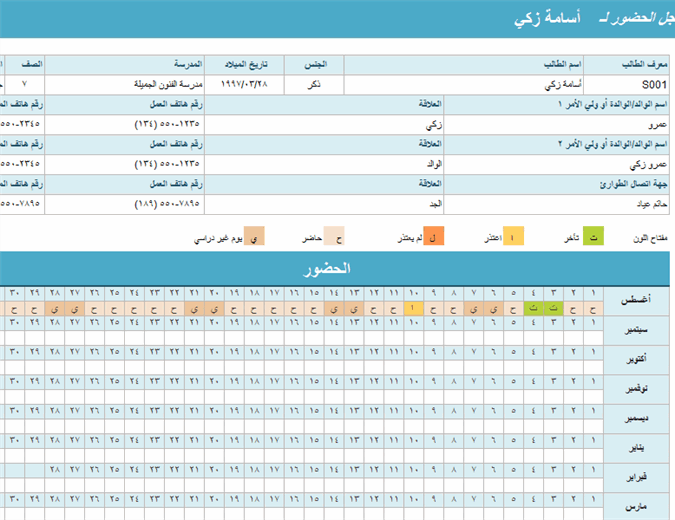Click day '١' header in January row
The height and width of the screenshot is (520, 675).
pos(593,441)
